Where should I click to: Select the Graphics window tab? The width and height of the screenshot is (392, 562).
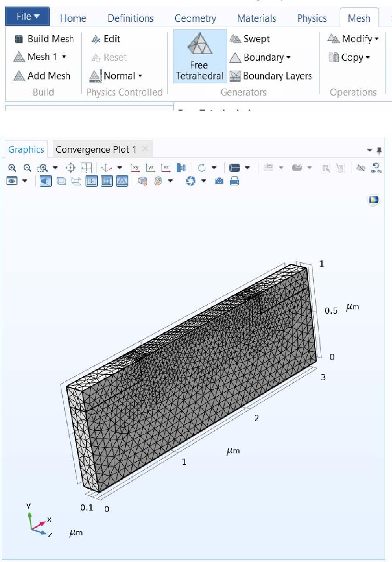coord(26,149)
